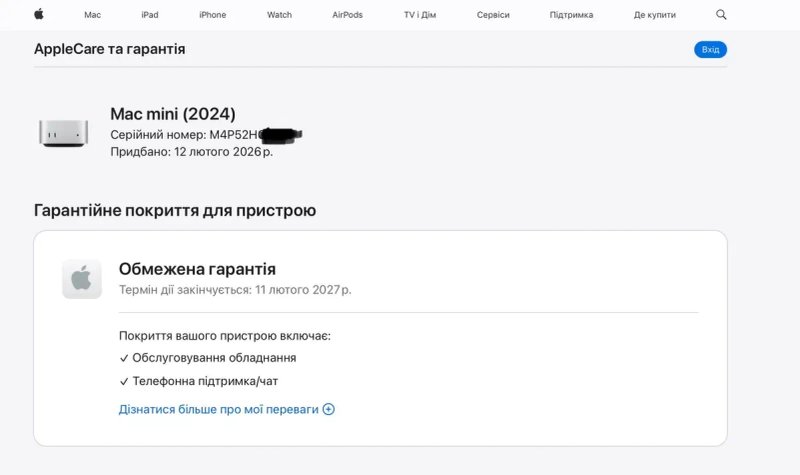Click the Apple logo tile beside Обмежена гарантія

[x=82, y=279]
